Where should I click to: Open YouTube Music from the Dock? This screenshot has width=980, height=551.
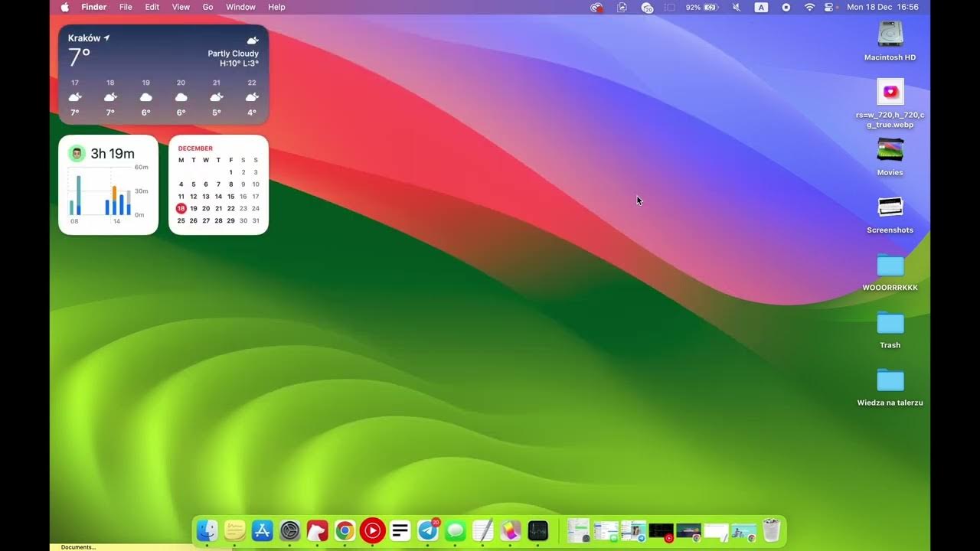coord(372,530)
